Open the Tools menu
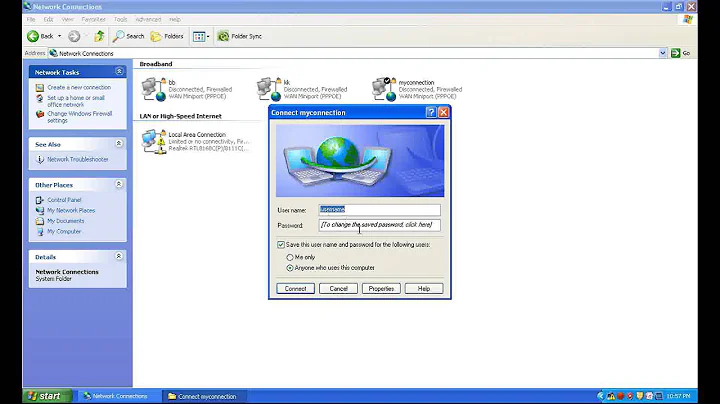Image resolution: width=720 pixels, height=404 pixels. point(120,19)
